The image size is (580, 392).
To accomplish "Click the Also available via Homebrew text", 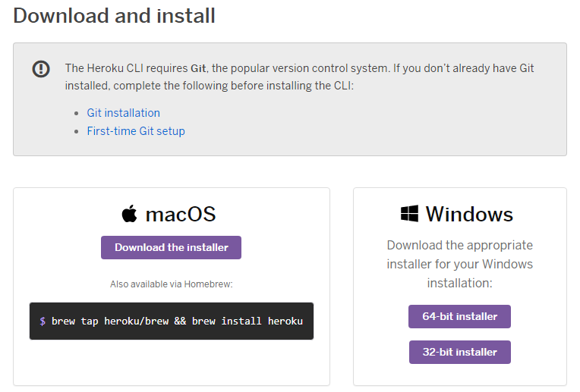I will pos(172,284).
